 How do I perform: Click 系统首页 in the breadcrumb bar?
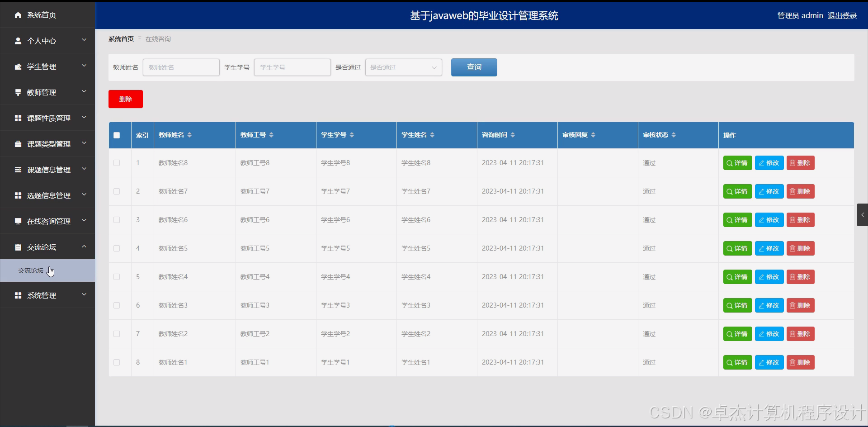tap(121, 39)
